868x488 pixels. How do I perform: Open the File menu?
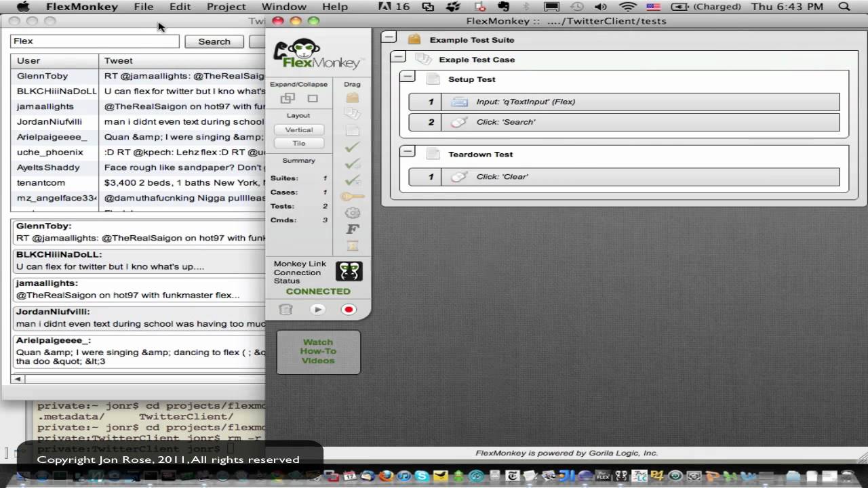coord(144,7)
